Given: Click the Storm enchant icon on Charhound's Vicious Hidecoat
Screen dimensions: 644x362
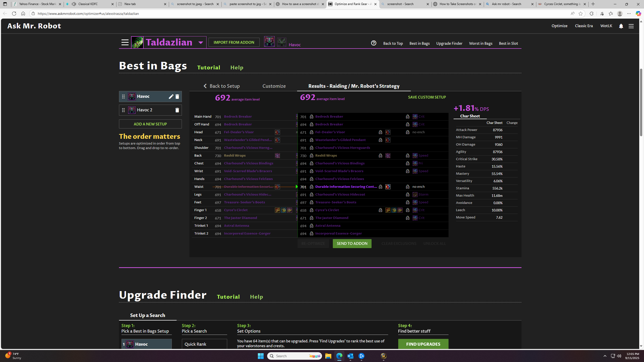Looking at the screenshot, I should coord(415,195).
